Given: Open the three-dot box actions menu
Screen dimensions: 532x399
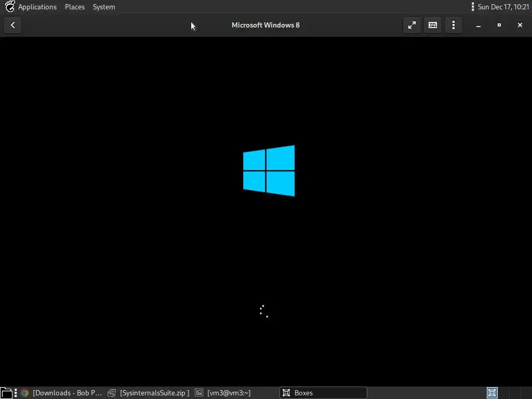Looking at the screenshot, I should tap(453, 25).
